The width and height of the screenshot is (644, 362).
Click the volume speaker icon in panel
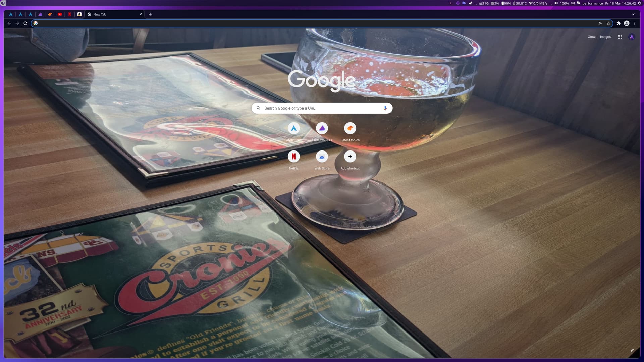click(x=556, y=3)
